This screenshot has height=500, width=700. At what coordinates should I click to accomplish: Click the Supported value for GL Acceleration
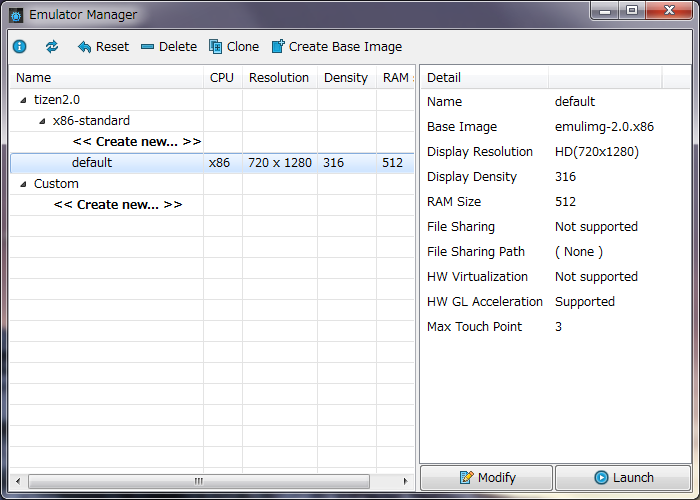click(x=585, y=302)
